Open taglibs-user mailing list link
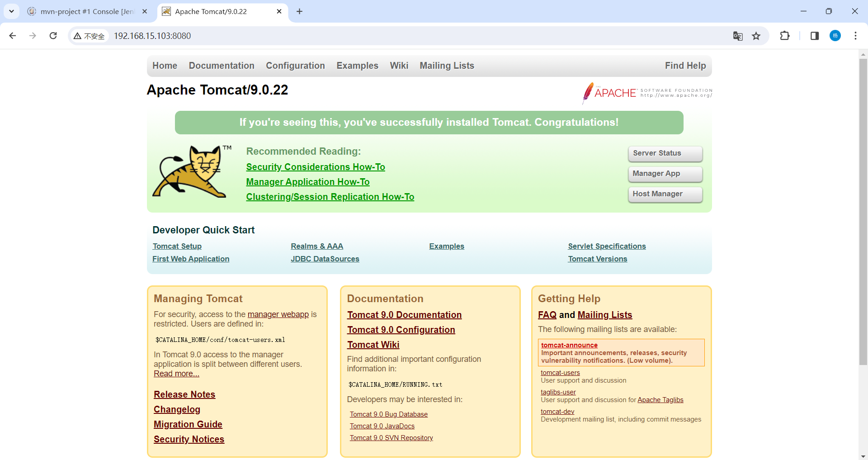Screen dimensions: 868x460 [558, 392]
